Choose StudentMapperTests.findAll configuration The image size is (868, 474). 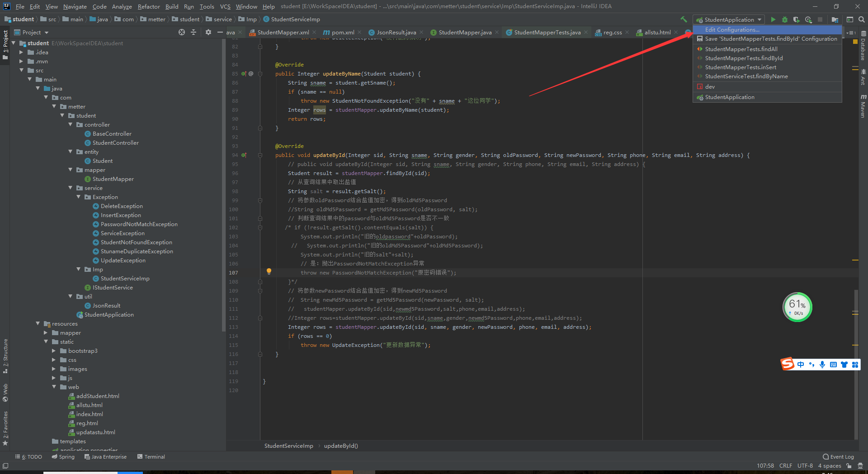tap(767, 49)
